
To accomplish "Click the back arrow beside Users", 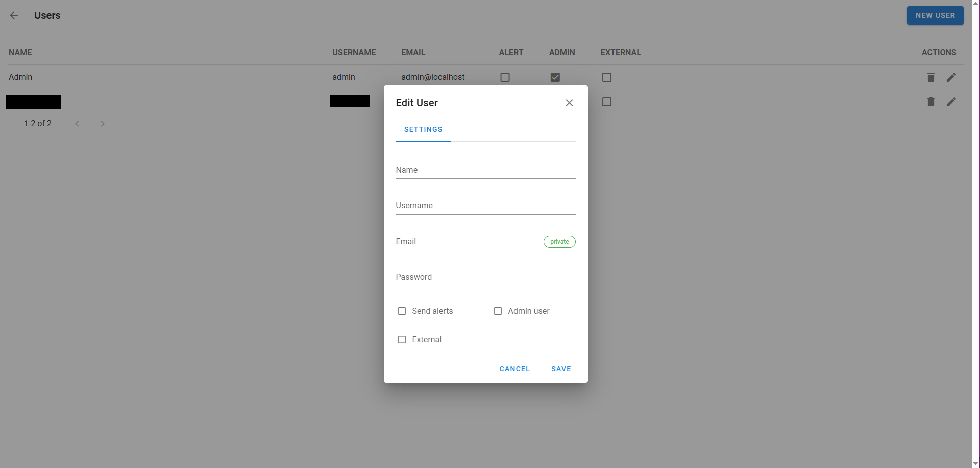I will pyautogui.click(x=14, y=15).
